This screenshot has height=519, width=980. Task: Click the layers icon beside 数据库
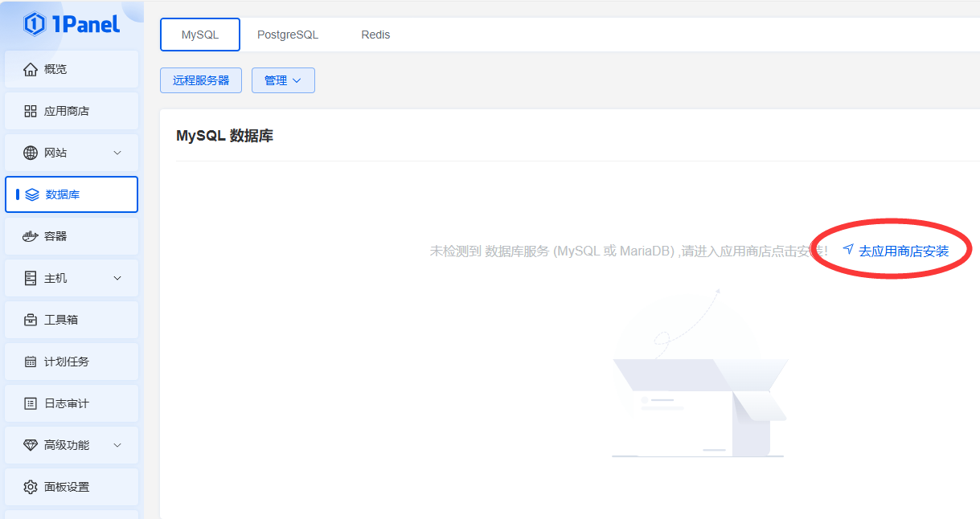coord(32,194)
